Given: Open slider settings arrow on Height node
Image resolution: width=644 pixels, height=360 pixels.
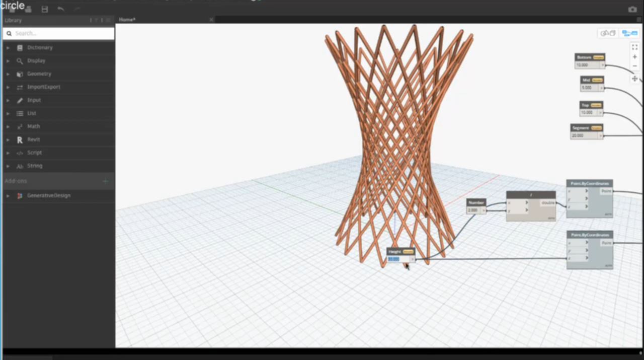Looking at the screenshot, I should click(412, 259).
